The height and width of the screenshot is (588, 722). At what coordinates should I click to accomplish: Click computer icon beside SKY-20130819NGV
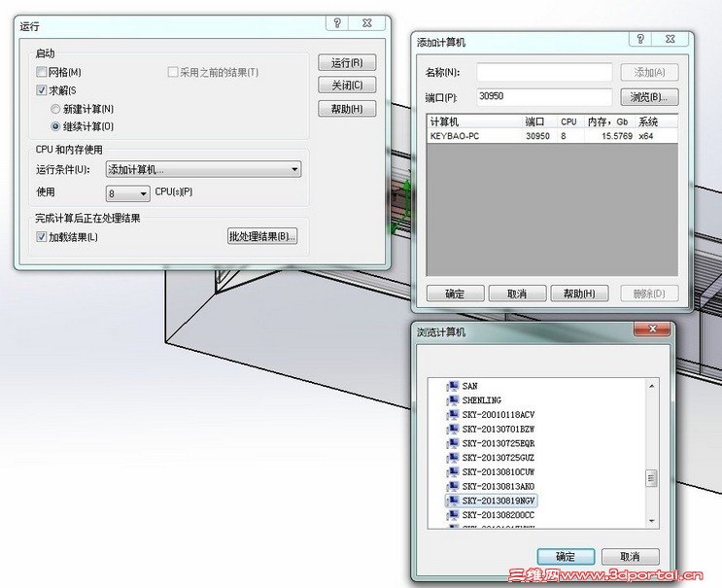(453, 501)
